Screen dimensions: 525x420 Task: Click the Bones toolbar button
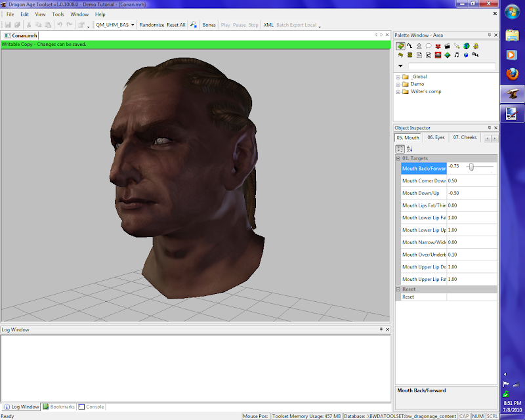(x=209, y=25)
